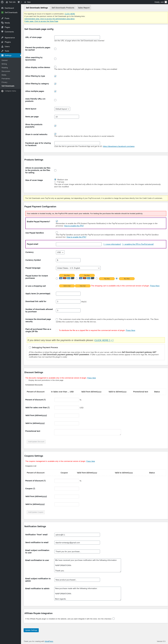168x644 pixels.
Task: Open the Facebook developers apps link
Action: 119,146
